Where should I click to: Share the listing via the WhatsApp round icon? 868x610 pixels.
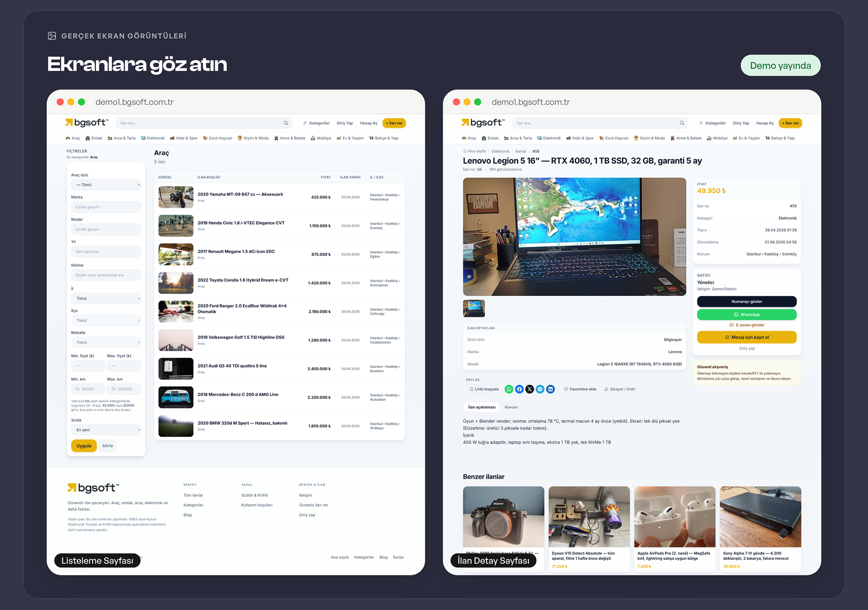pyautogui.click(x=509, y=389)
